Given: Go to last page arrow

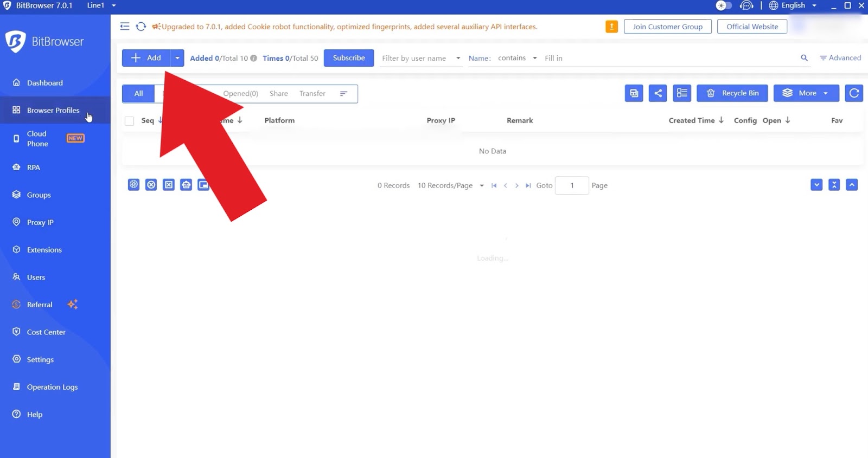Looking at the screenshot, I should [528, 185].
